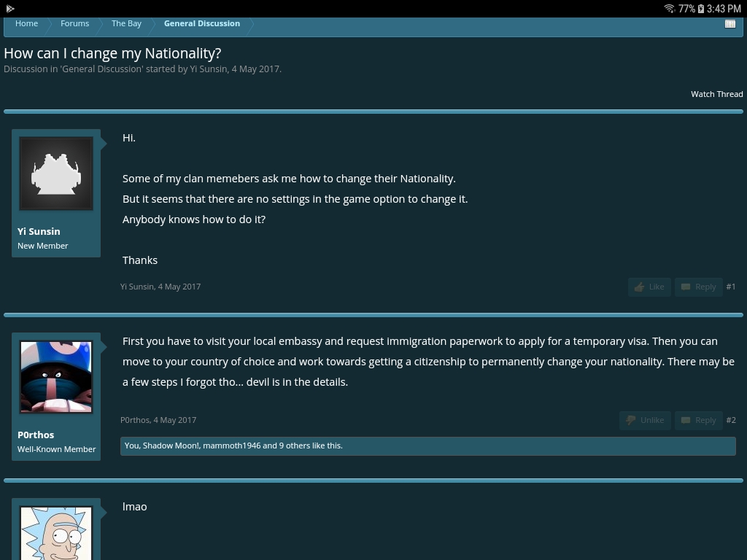Open Yi Sunsin's avatar image
747x560 pixels.
56,174
